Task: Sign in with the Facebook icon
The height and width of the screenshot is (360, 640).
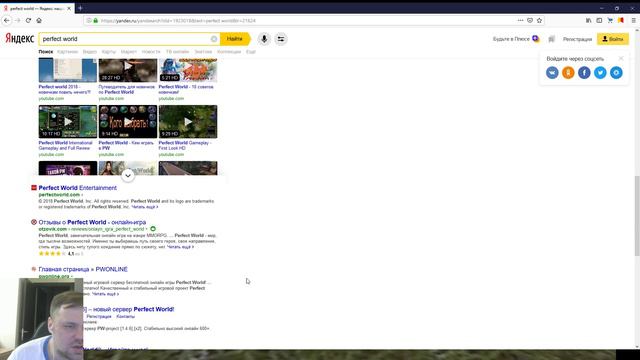Action: pos(584,73)
